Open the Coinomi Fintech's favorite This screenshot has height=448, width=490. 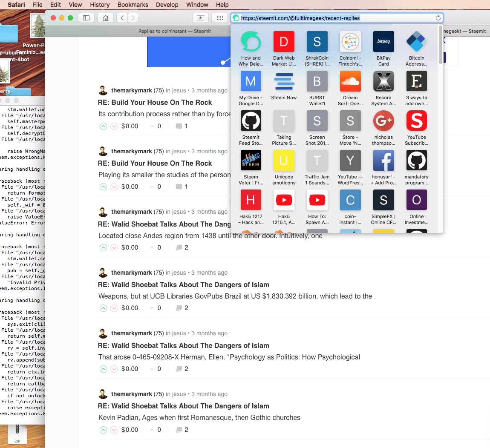pyautogui.click(x=350, y=49)
